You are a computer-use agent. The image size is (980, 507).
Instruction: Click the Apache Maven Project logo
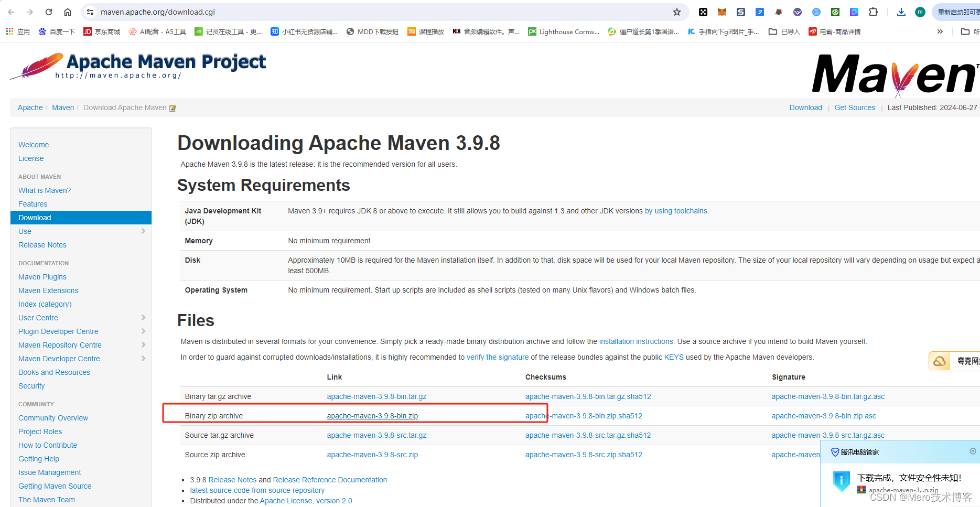(138, 67)
